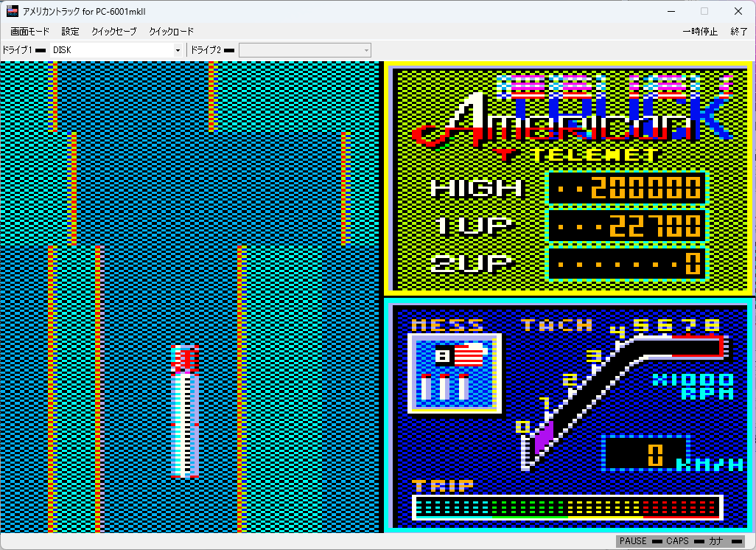Viewport: 756px width, 550px height.
Task: Click the TRIP progress bar
Action: [x=567, y=507]
